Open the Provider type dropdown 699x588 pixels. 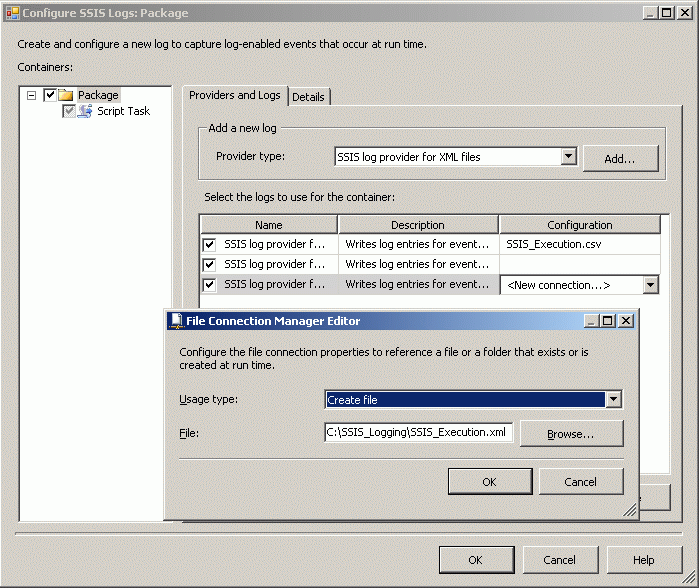click(569, 156)
